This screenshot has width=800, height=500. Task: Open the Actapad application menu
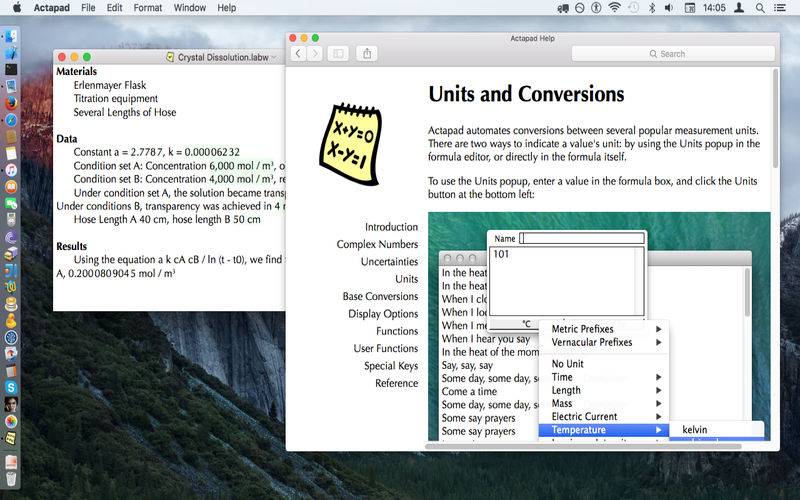pyautogui.click(x=52, y=8)
